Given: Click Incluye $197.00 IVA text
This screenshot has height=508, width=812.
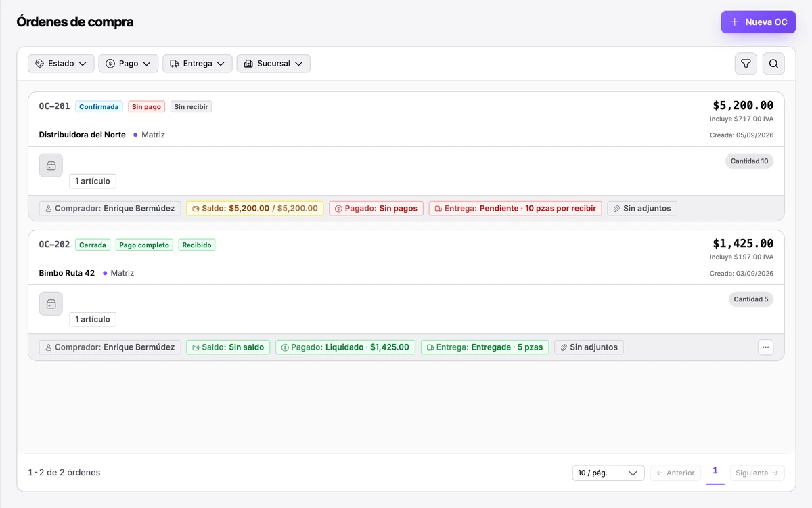Looking at the screenshot, I should pos(742,257).
